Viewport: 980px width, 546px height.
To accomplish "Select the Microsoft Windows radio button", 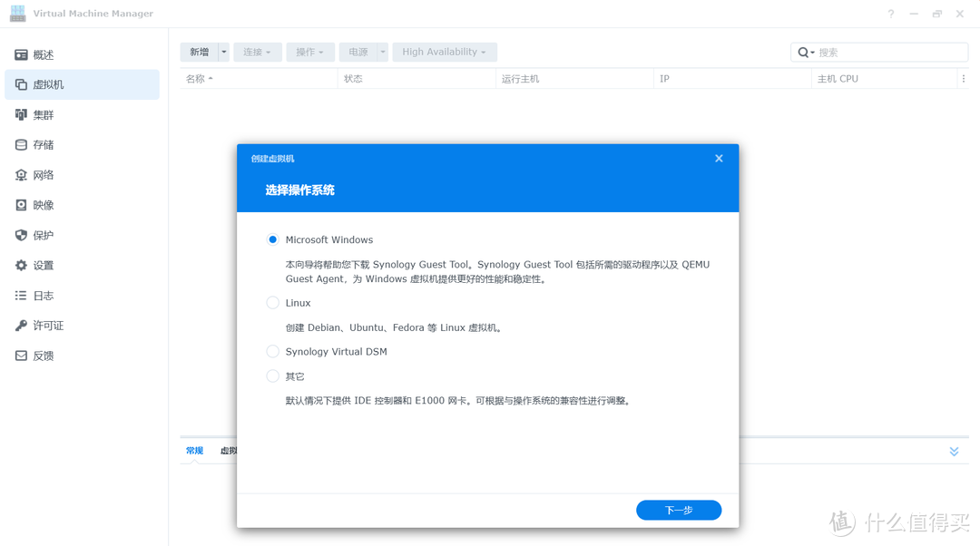I will tap(272, 239).
